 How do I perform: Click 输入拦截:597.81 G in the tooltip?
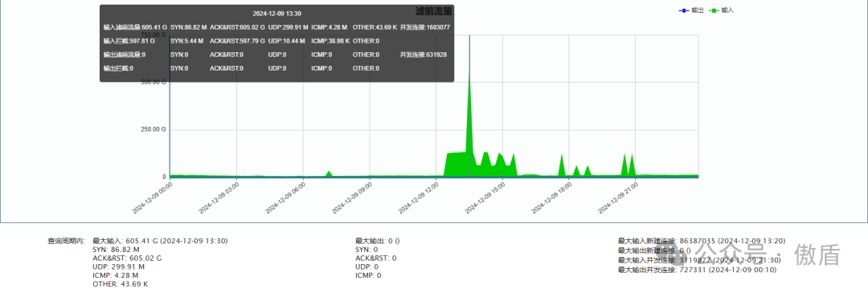(x=129, y=41)
